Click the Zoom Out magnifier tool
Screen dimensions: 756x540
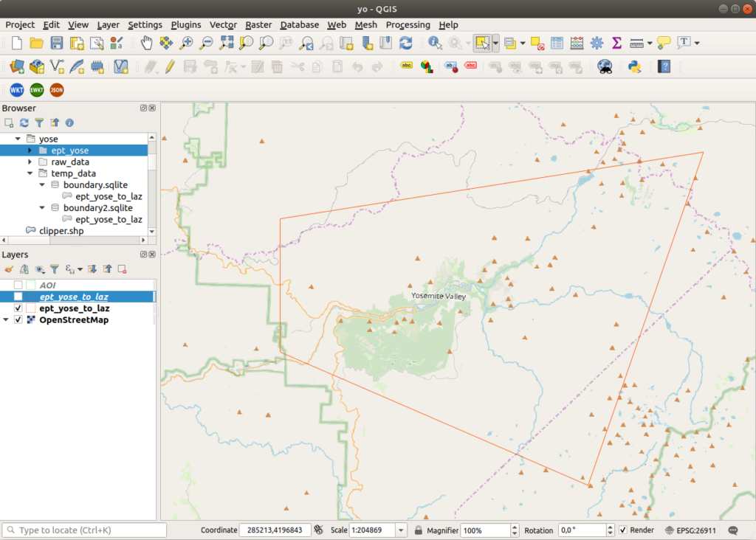coord(206,43)
